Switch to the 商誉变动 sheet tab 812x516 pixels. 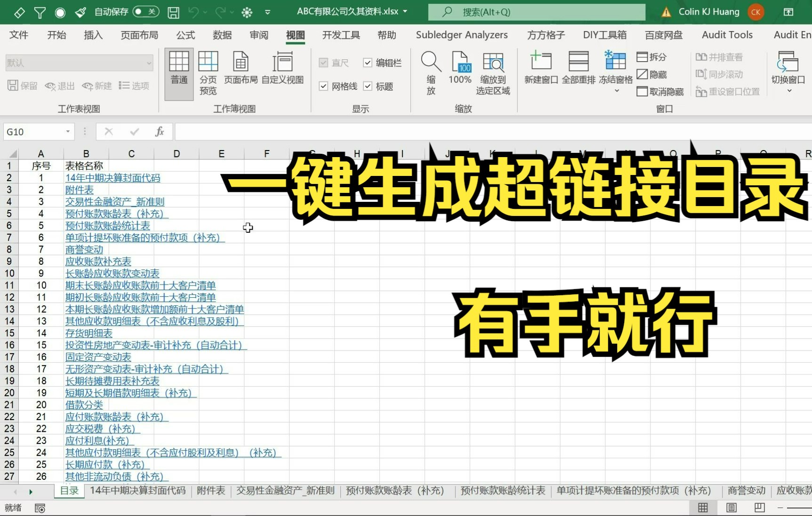747,491
